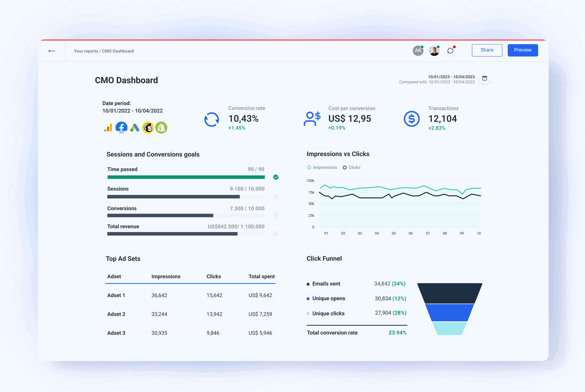585x392 pixels.
Task: Click the Conversion rate circular arrows icon
Action: point(211,119)
